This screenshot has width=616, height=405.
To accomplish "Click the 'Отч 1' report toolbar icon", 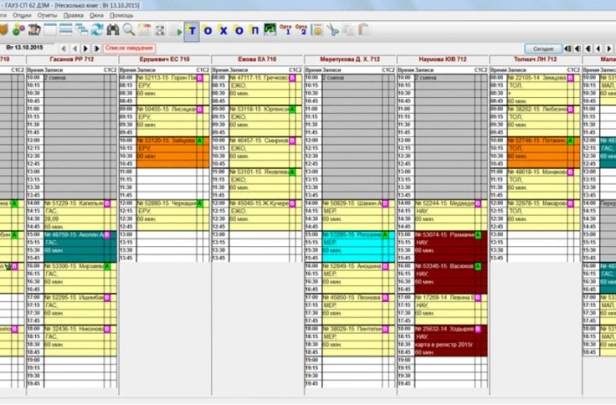I will 284,30.
